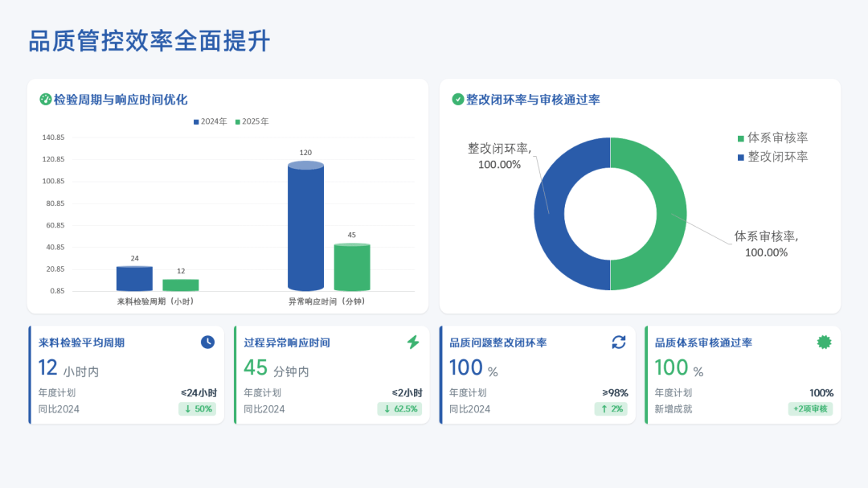Screen dimensions: 868x488
Task: Click the gauge icon beside 检验周期与响应时间优化
Action: 46,99
